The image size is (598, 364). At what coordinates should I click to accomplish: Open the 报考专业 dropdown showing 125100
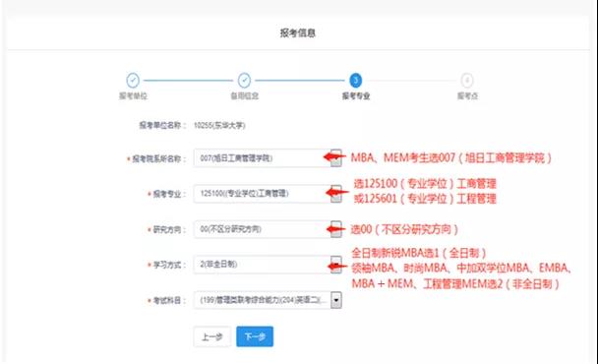coord(268,194)
